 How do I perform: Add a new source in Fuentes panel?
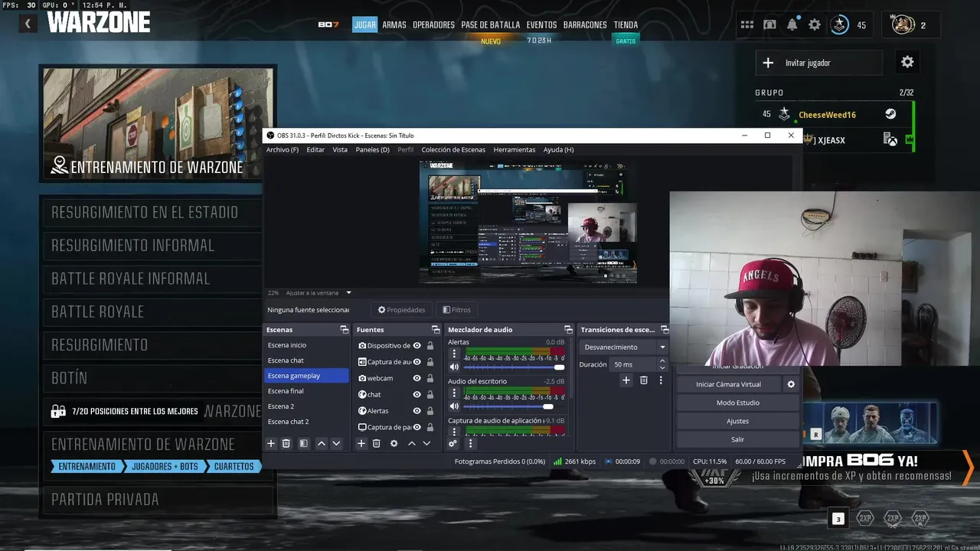click(361, 443)
